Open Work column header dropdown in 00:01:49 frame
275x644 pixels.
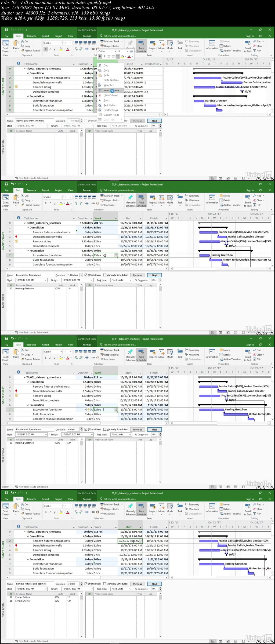116,219
